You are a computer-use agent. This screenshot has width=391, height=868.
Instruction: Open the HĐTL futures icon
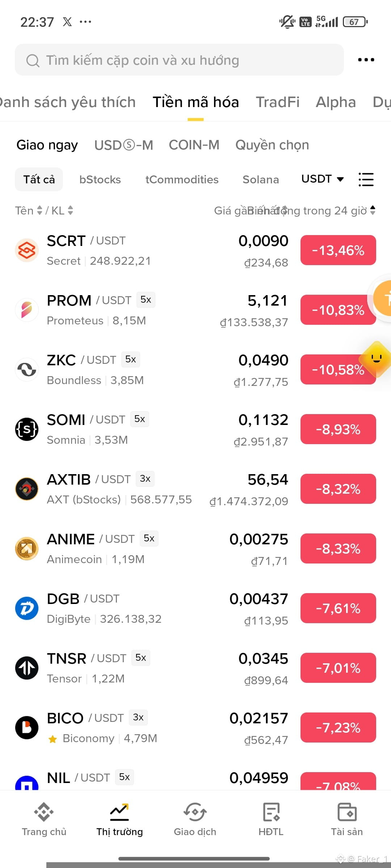[x=271, y=812]
